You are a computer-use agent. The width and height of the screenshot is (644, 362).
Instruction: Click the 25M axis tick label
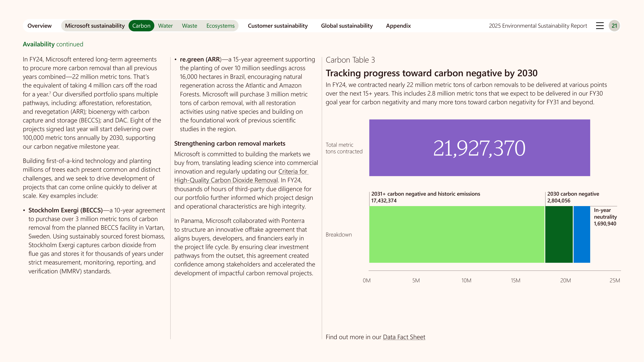pos(615,281)
